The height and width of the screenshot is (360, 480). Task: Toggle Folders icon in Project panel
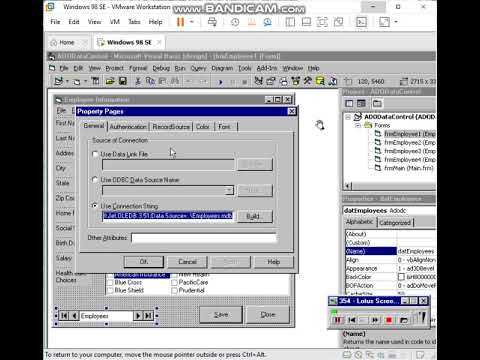coord(377,103)
